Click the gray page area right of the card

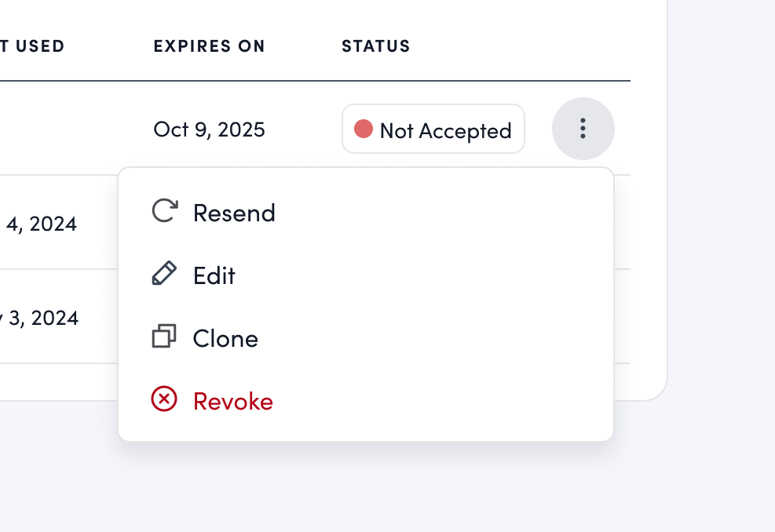(721, 235)
